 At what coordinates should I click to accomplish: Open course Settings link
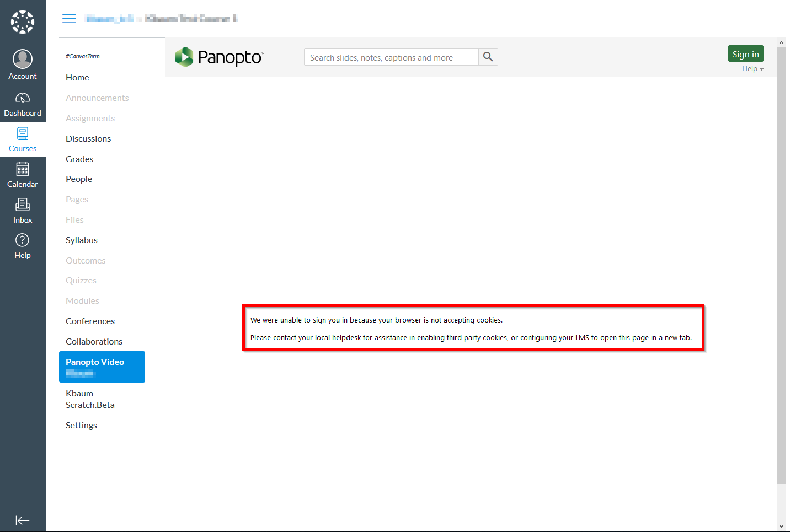point(81,426)
